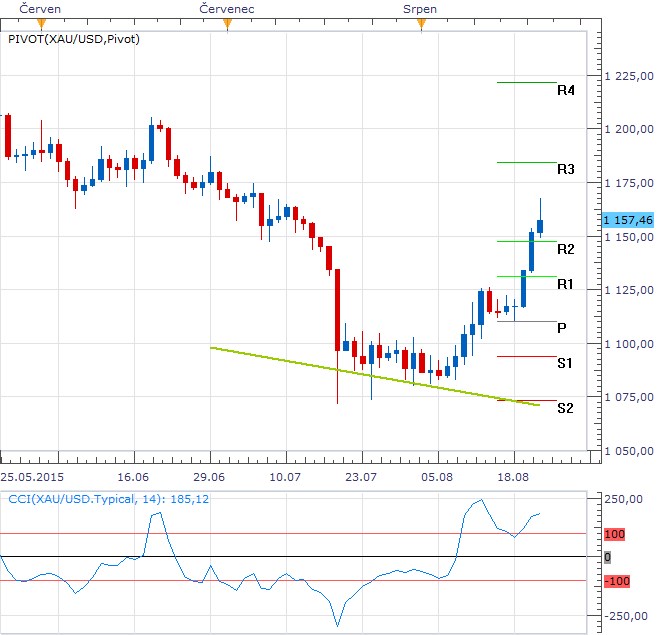Click the Červen month marker triangle
This screenshot has height=635, width=659.
click(41, 24)
